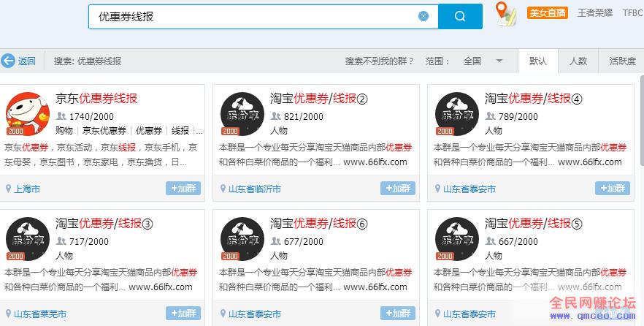Click the 上海市 location link
The image size is (644, 326).
coord(27,189)
